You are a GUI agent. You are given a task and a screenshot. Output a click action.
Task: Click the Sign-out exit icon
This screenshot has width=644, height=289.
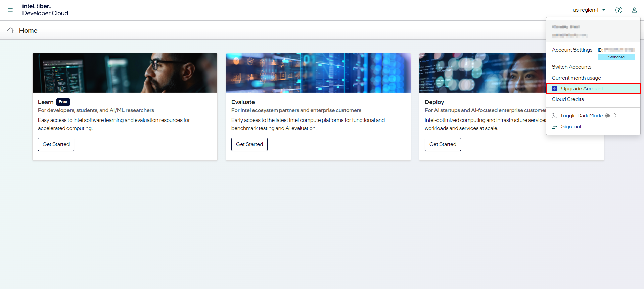(x=554, y=127)
